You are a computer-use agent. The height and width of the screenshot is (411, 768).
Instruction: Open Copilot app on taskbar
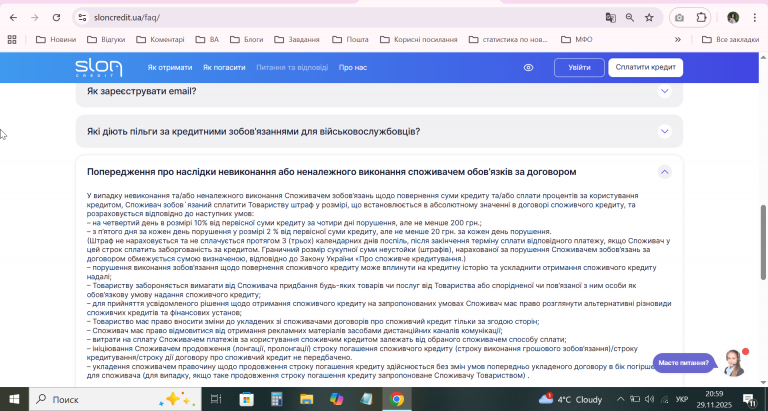[336, 399]
